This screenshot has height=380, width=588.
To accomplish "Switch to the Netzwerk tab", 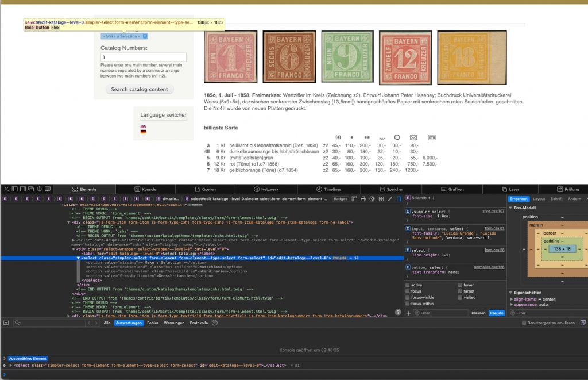I will coord(266,189).
